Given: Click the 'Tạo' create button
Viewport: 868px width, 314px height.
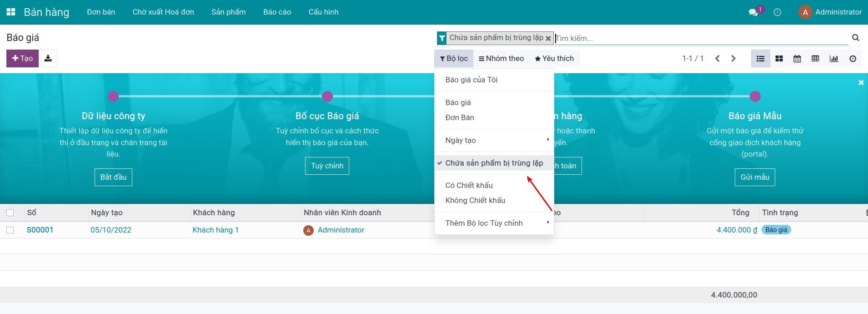Looking at the screenshot, I should (22, 58).
